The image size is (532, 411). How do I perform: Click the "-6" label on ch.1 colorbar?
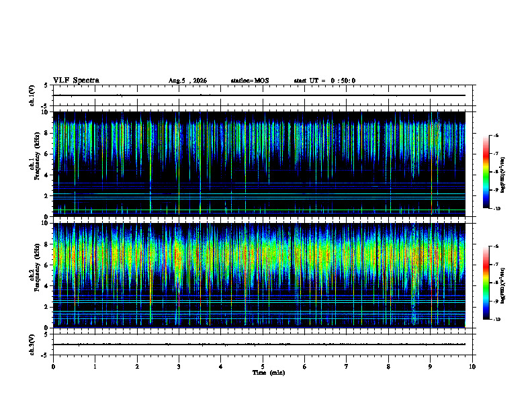pyautogui.click(x=496, y=136)
